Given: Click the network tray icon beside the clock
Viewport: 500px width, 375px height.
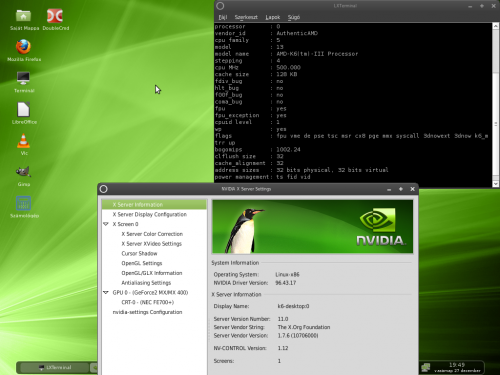Looking at the screenshot, I should pos(426,367).
